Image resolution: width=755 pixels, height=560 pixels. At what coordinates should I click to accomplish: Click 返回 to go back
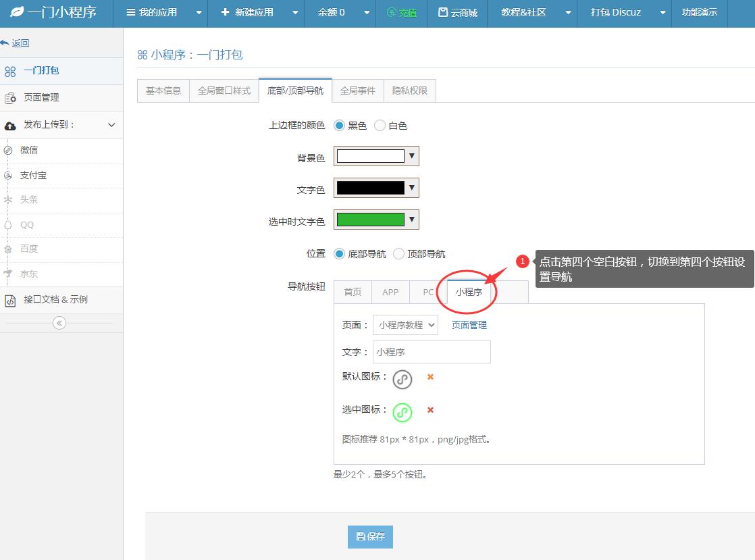pyautogui.click(x=21, y=43)
